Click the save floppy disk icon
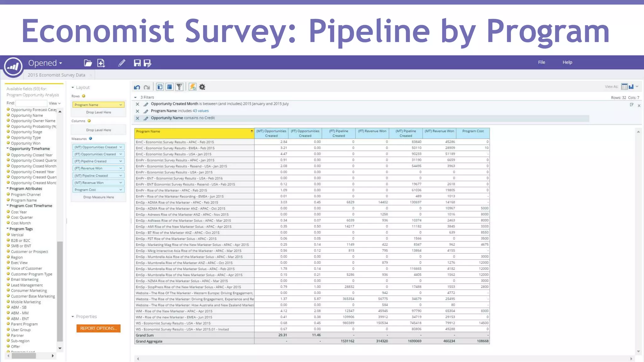The width and height of the screenshot is (644, 362). click(137, 63)
